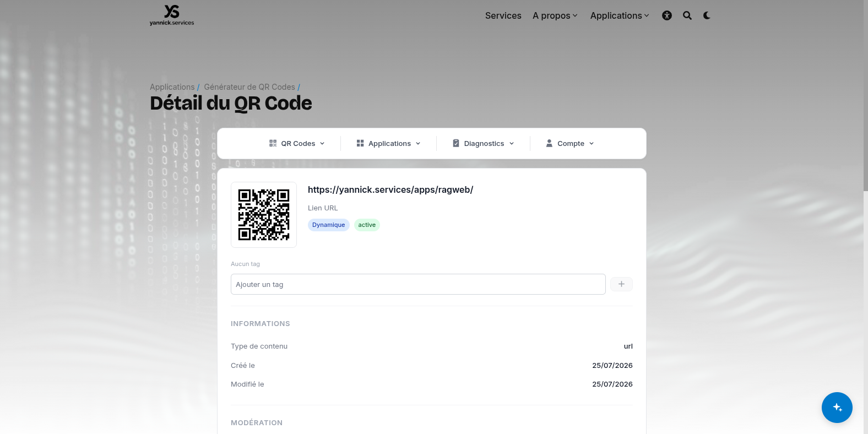Click the QR code image
Image resolution: width=868 pixels, height=434 pixels.
click(x=264, y=215)
